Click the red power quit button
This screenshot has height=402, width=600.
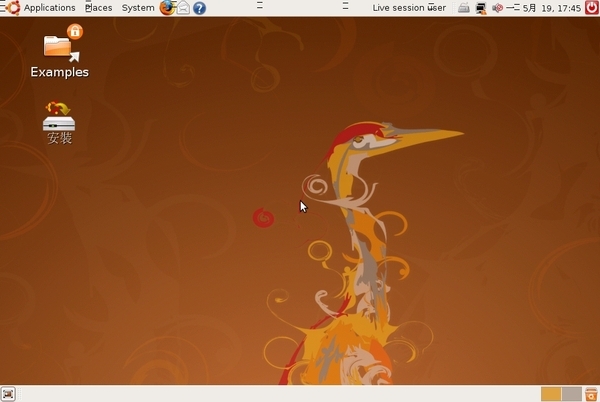pyautogui.click(x=592, y=8)
